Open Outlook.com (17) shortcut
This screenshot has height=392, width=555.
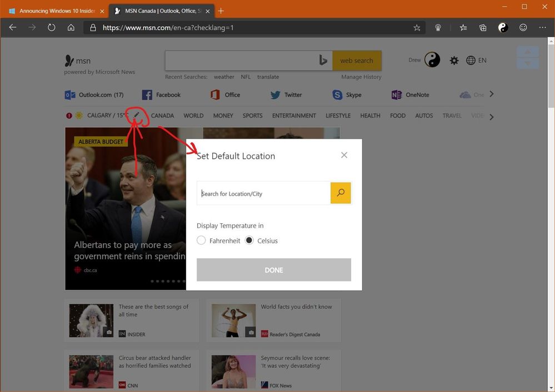pos(94,95)
